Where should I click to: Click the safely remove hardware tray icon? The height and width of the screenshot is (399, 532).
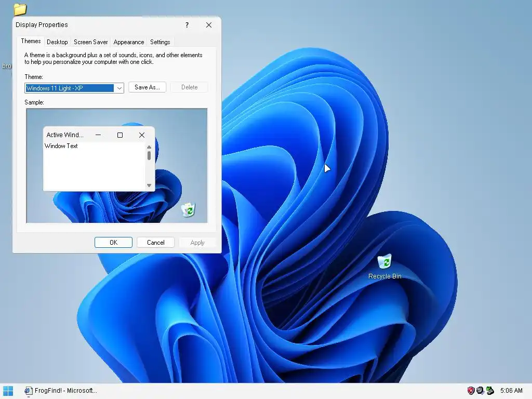pos(490,391)
